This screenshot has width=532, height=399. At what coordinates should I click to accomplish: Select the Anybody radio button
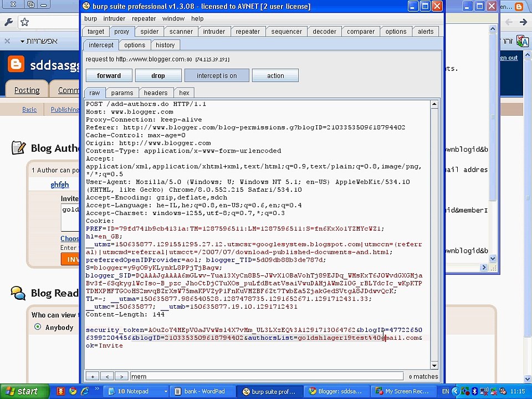point(38,327)
